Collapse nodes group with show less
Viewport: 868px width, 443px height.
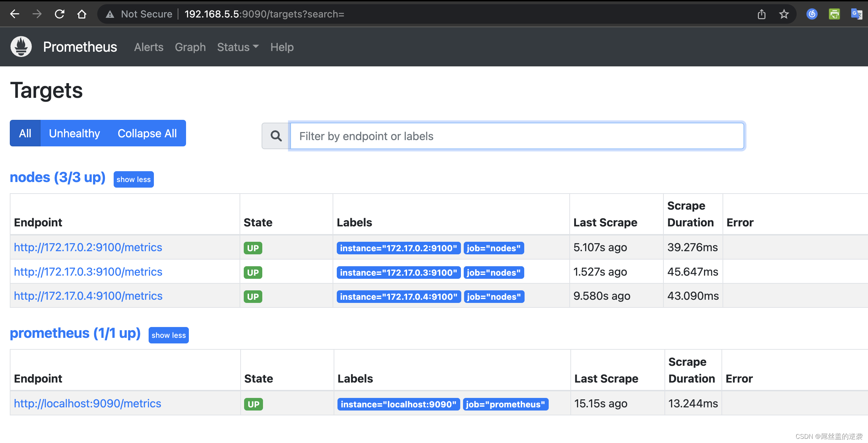coord(134,179)
